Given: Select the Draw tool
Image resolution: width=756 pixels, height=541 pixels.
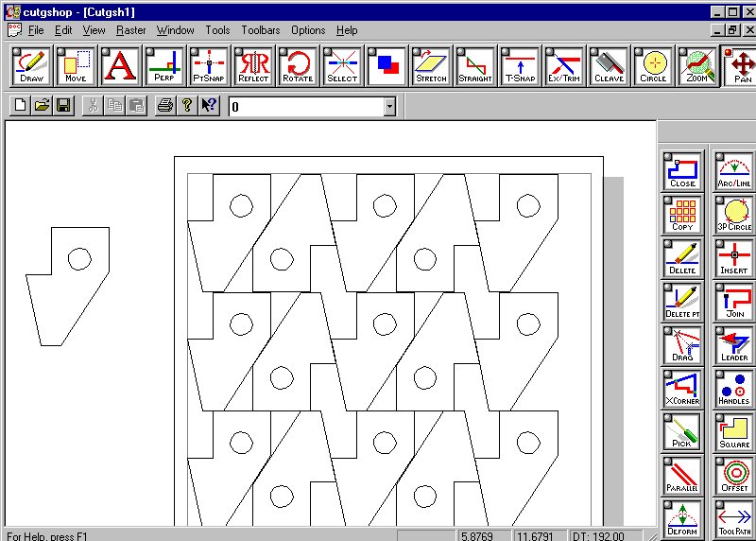Looking at the screenshot, I should [x=31, y=66].
